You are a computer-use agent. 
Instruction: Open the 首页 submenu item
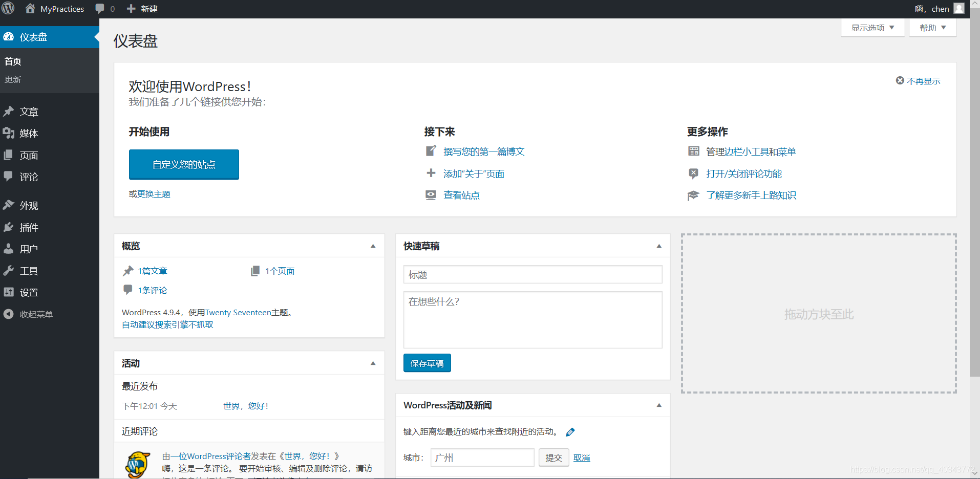click(x=13, y=61)
